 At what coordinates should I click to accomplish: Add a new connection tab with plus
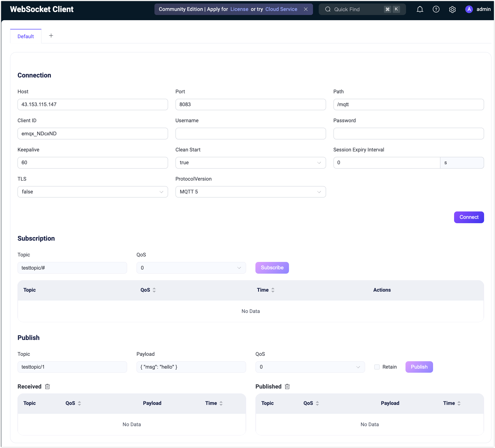click(51, 36)
